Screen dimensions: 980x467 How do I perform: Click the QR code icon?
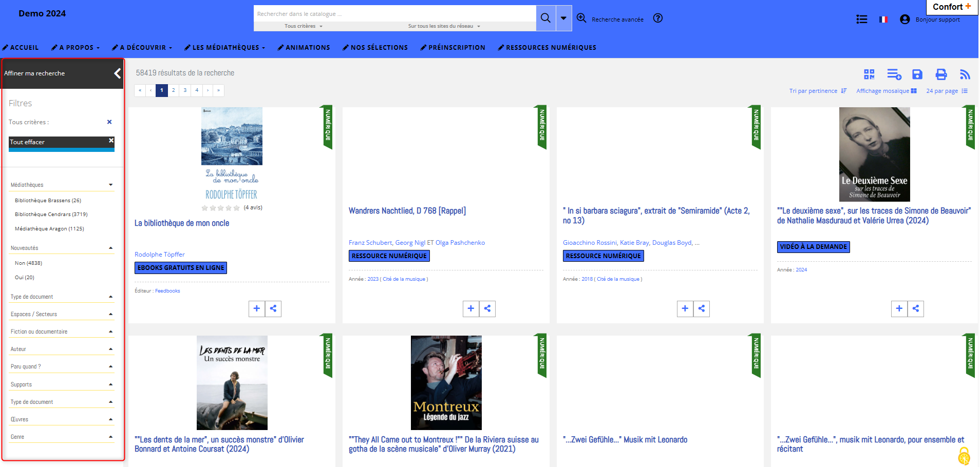869,74
